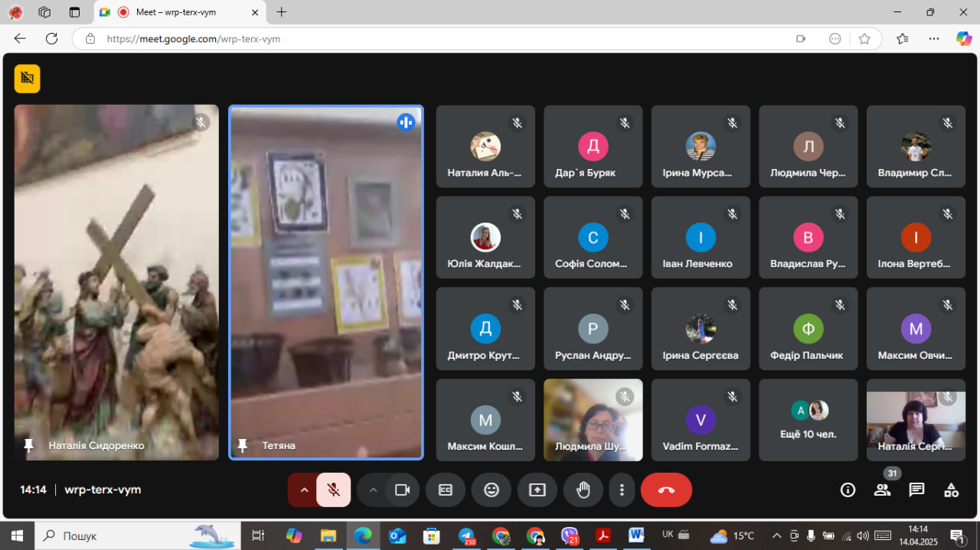Open a new browser tab

pos(282,12)
